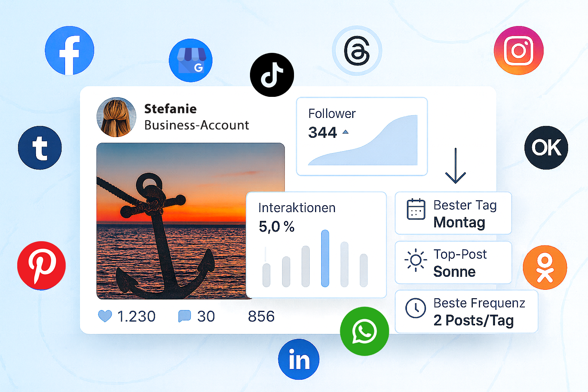This screenshot has width=588, height=392.
Task: Click the Business-Account label
Action: click(197, 125)
